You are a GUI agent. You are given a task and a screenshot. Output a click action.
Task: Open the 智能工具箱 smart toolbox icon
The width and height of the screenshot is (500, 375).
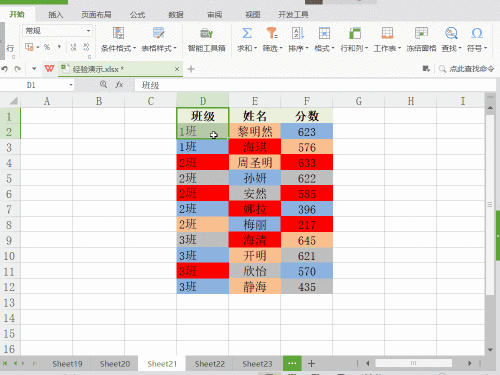coord(206,33)
